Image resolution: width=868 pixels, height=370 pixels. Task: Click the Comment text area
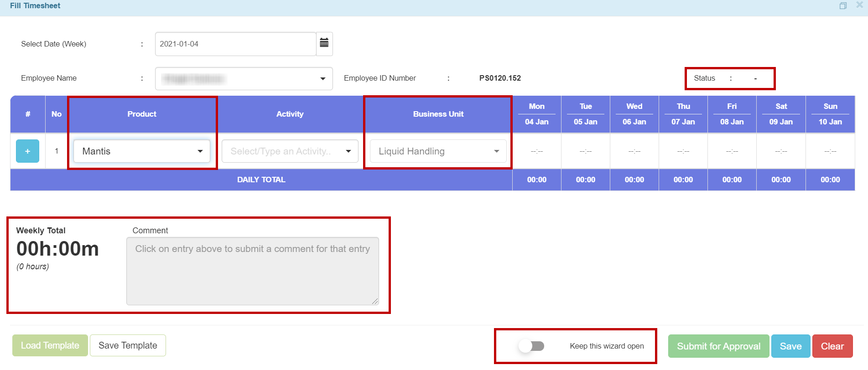tap(252, 271)
